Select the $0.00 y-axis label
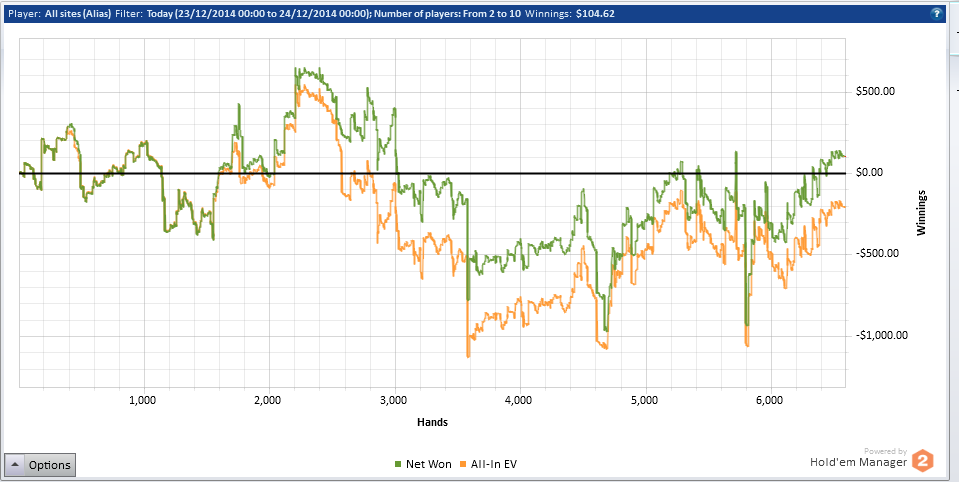The image size is (959, 482). pyautogui.click(x=869, y=172)
